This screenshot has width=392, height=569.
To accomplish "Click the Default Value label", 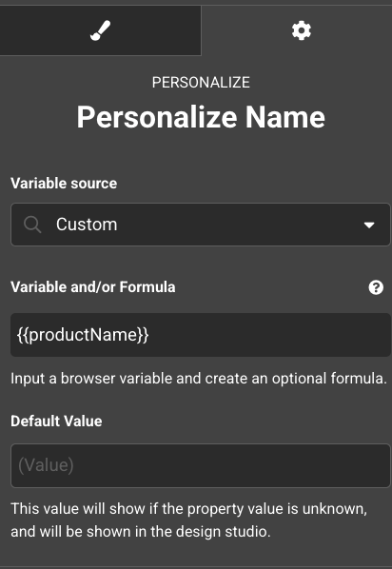I will pos(56,421).
